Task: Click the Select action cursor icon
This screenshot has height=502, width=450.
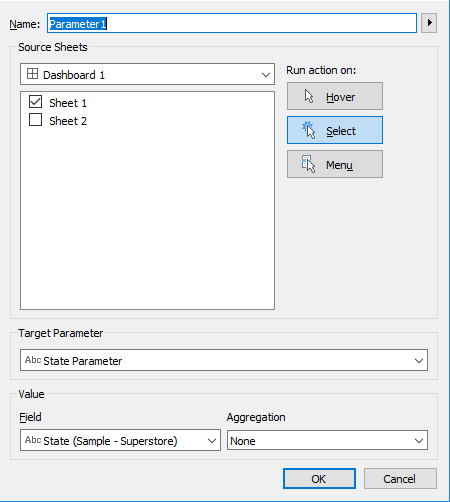Action: (309, 130)
